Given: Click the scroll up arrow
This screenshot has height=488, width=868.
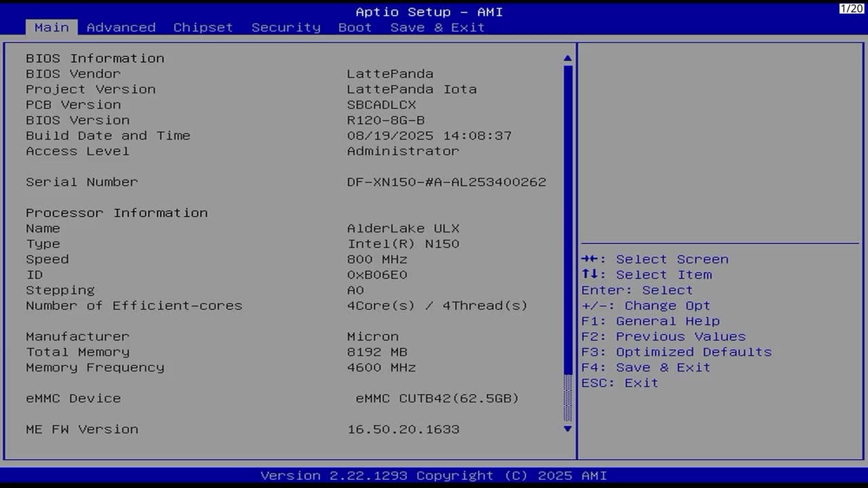Looking at the screenshot, I should click(x=568, y=59).
